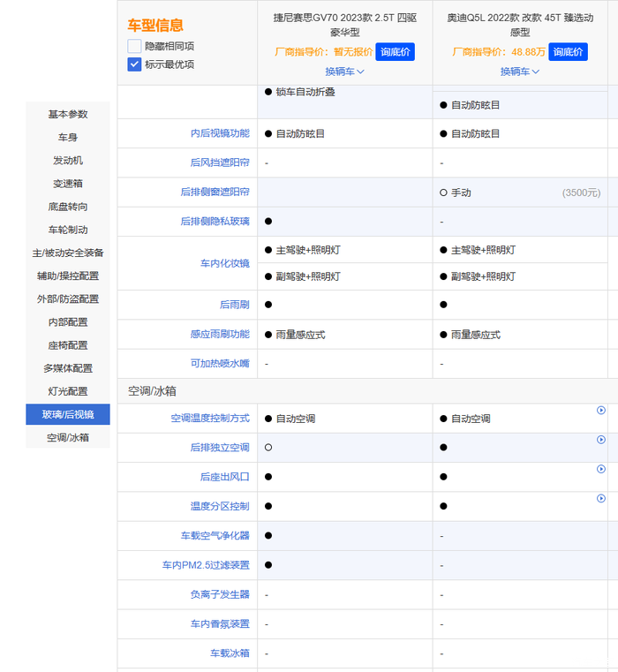Uncheck the 标示最优项 checkbox
618x672 pixels.
click(134, 64)
